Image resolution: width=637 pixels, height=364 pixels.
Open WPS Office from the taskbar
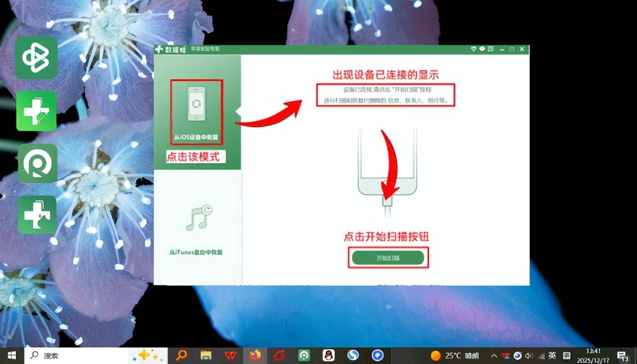tap(230, 355)
